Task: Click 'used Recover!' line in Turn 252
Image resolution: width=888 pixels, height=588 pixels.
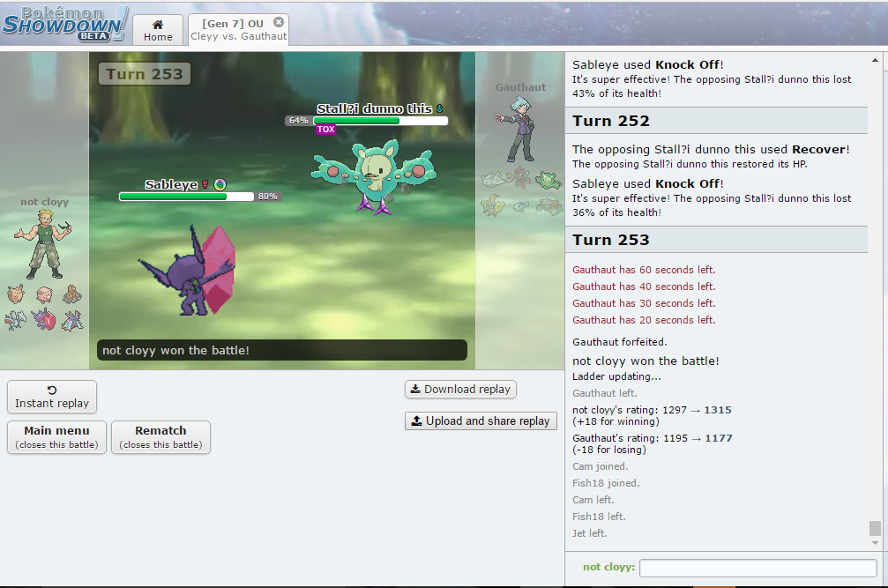Action: 711,149
